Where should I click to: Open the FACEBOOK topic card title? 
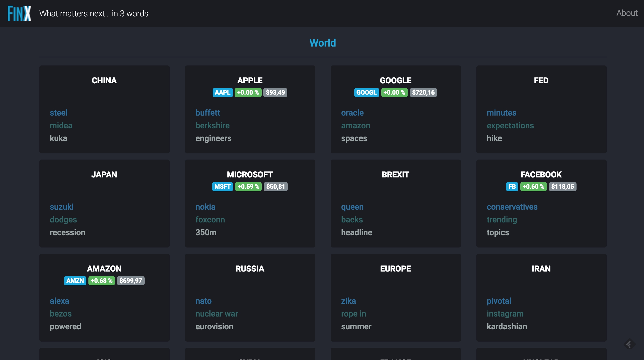[541, 175]
